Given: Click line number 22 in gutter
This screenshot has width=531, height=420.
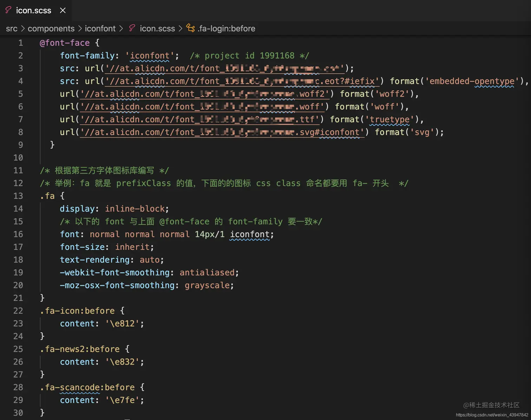Looking at the screenshot, I should pos(18,311).
